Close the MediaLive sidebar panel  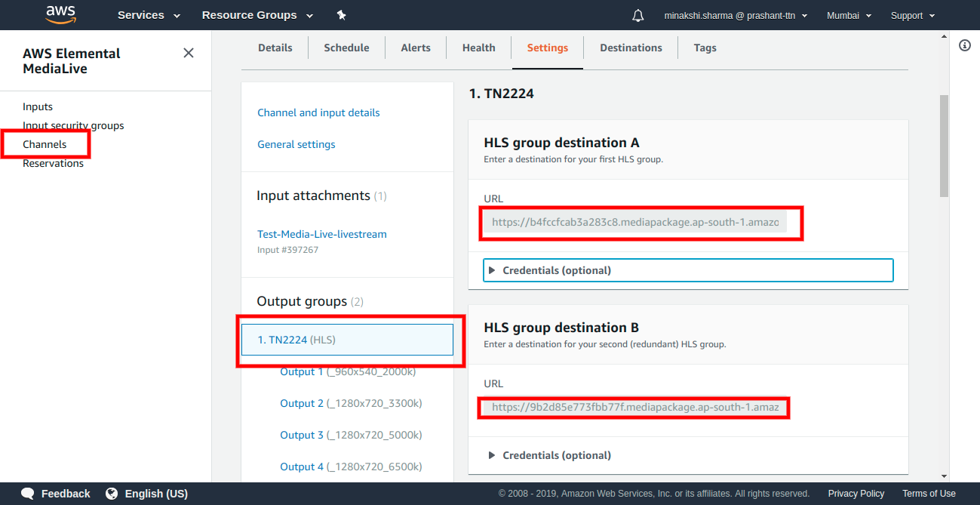pyautogui.click(x=189, y=53)
